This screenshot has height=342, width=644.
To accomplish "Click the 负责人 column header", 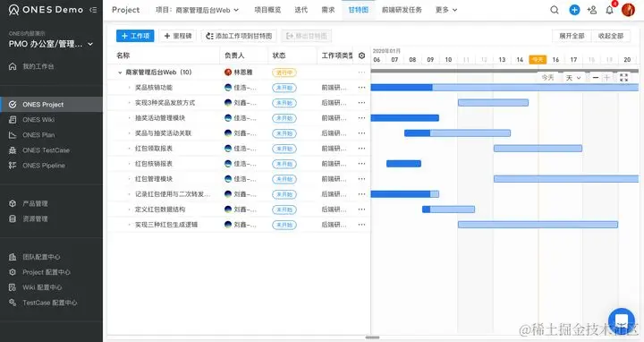I will pyautogui.click(x=234, y=56).
